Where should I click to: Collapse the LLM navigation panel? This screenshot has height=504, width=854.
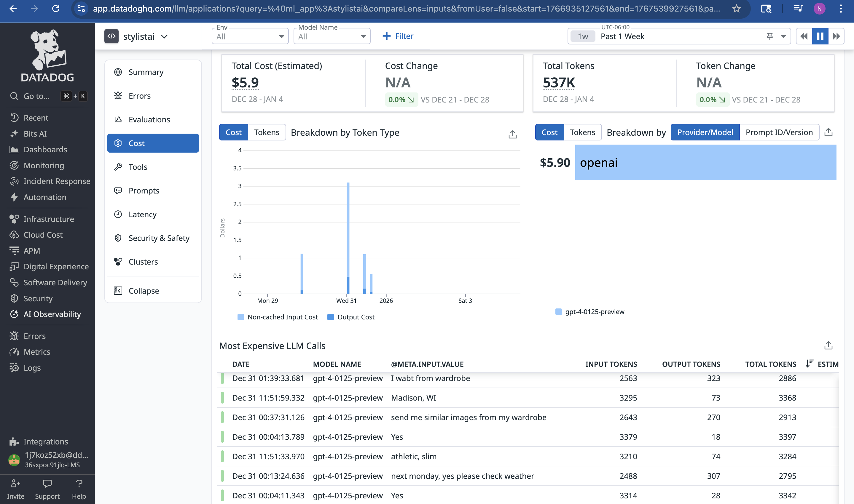click(x=144, y=291)
